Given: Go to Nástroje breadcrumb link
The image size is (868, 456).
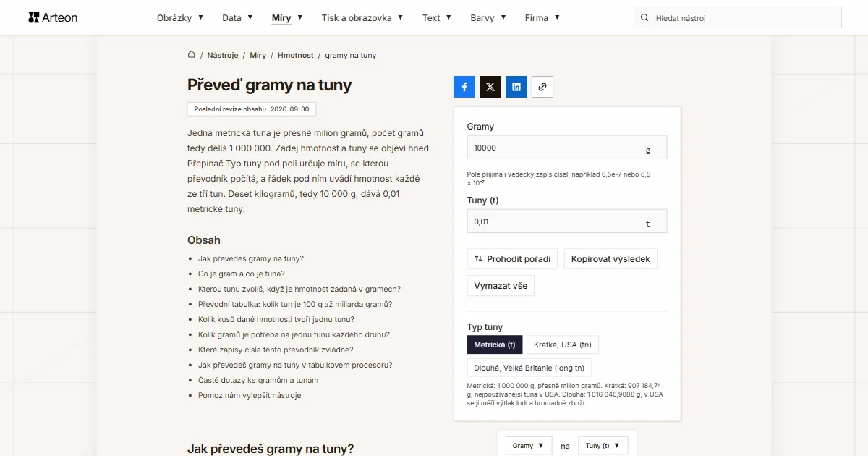Looking at the screenshot, I should 223,55.
